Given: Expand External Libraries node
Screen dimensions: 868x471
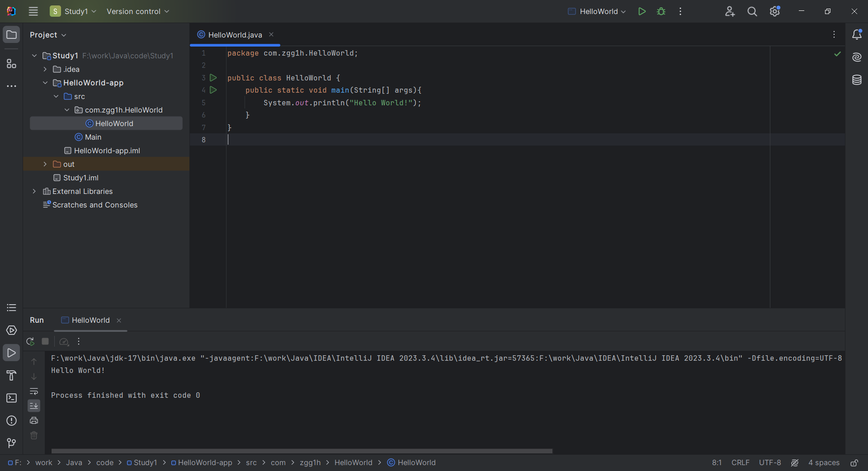Looking at the screenshot, I should [x=34, y=191].
